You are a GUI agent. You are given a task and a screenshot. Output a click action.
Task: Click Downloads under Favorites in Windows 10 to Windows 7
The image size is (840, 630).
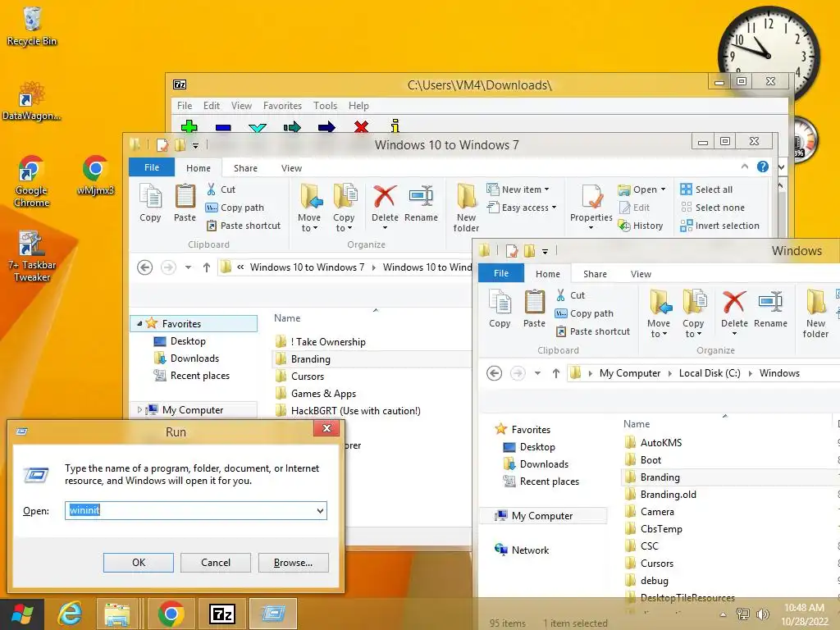point(194,358)
